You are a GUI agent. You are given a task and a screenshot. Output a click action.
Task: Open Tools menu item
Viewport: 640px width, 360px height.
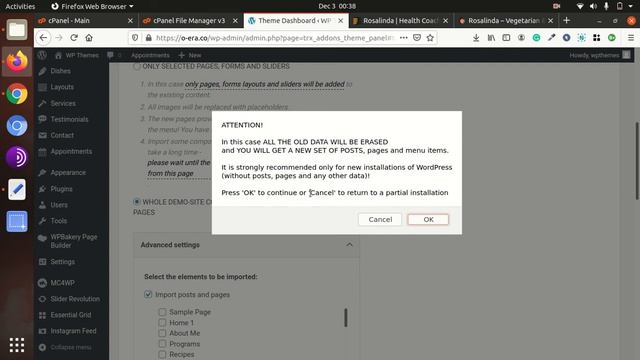tap(58, 221)
